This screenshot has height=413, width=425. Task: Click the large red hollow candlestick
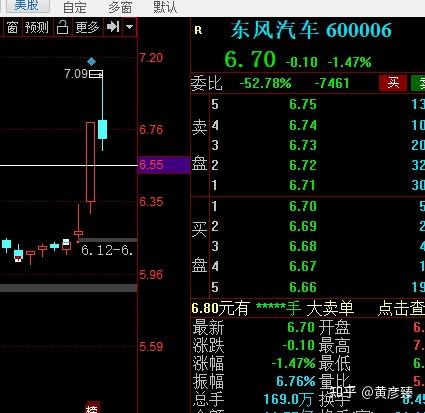tap(90, 162)
